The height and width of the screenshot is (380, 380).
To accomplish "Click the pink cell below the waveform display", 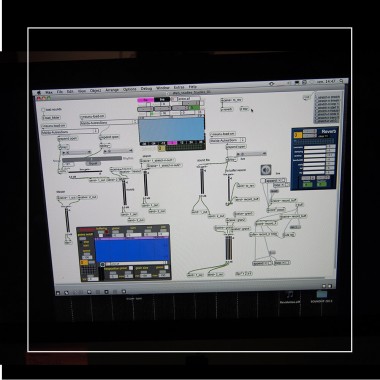I will [x=172, y=143].
